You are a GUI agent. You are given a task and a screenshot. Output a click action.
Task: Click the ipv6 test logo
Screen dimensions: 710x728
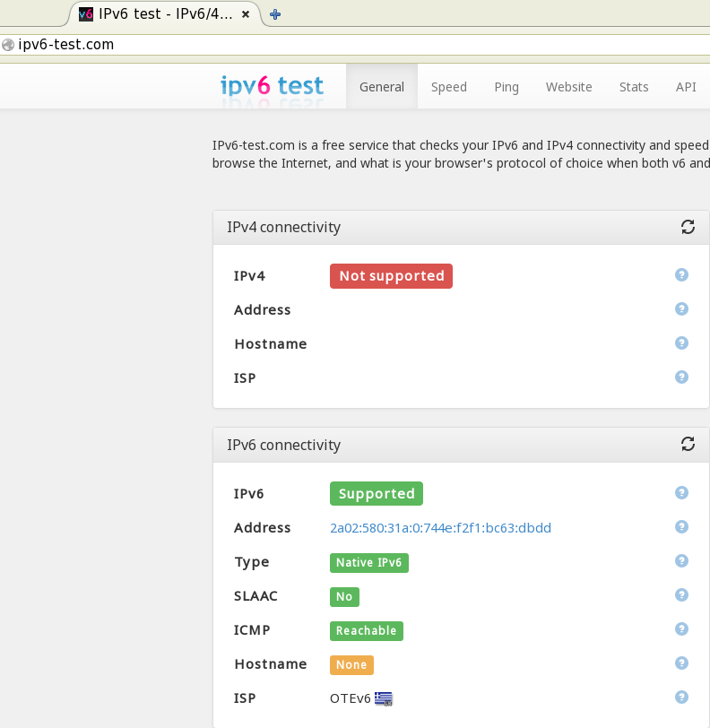click(x=272, y=86)
